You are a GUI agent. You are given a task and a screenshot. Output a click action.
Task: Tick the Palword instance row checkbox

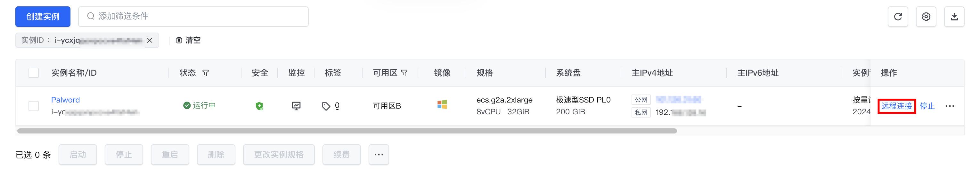click(34, 106)
